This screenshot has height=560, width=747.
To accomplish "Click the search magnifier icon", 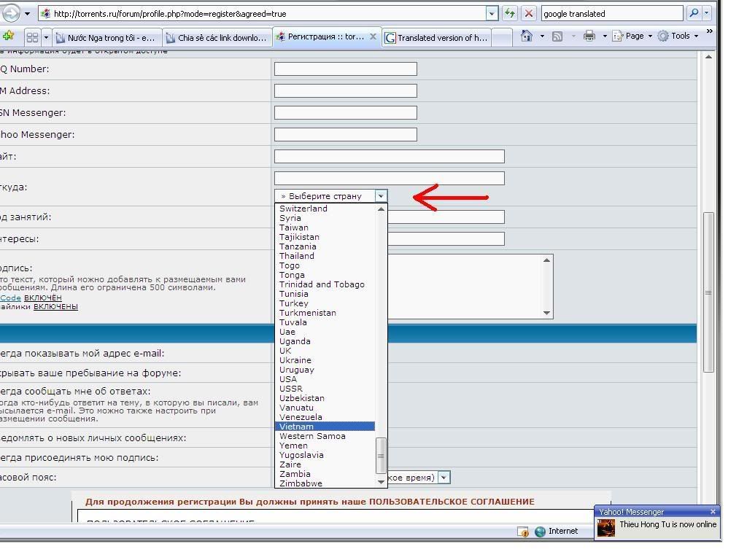I will coord(693,13).
